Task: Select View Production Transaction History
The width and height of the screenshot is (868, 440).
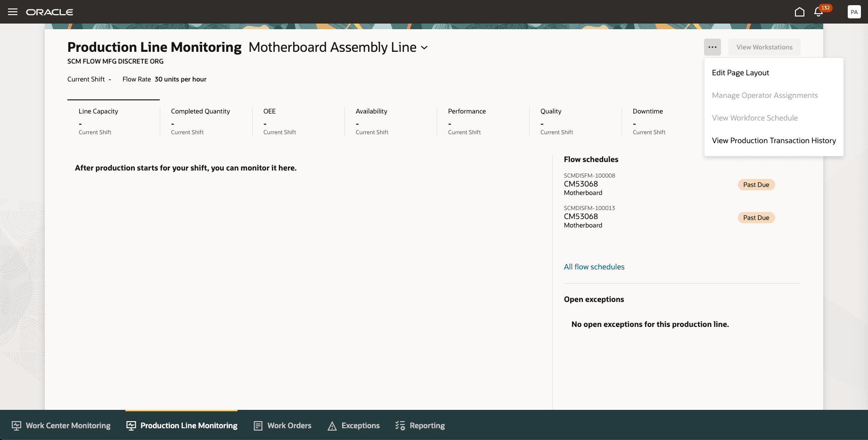Action: pyautogui.click(x=774, y=140)
